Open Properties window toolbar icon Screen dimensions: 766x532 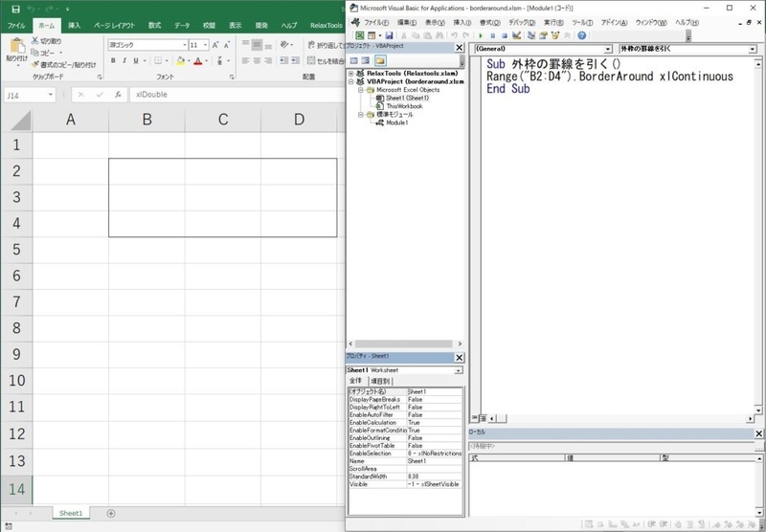pos(543,35)
